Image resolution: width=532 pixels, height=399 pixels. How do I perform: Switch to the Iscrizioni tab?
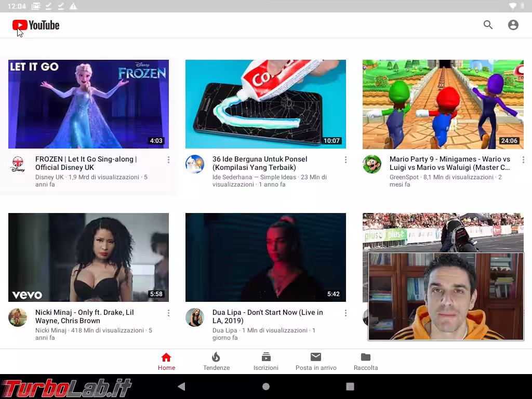(x=266, y=361)
